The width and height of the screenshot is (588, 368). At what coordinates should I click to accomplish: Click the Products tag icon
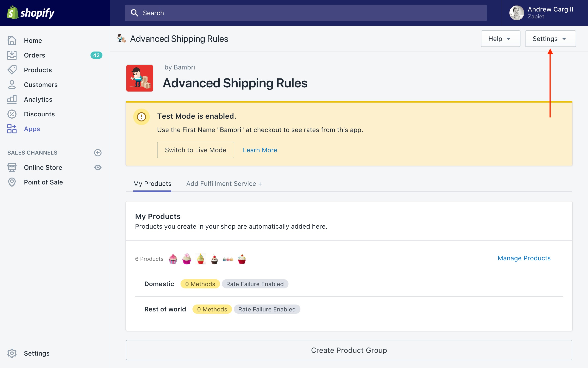tap(12, 70)
